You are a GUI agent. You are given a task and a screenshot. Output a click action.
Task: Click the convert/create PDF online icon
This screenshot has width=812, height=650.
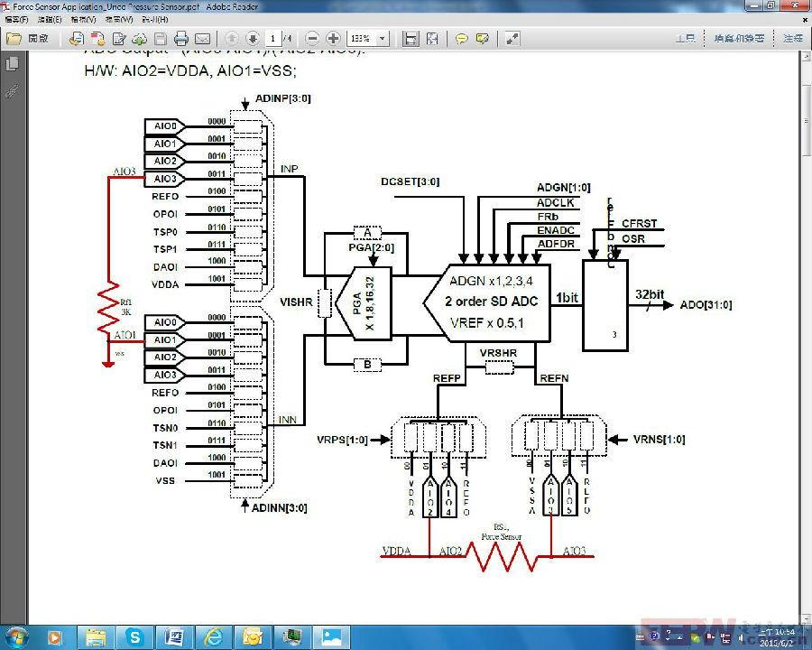(77, 38)
